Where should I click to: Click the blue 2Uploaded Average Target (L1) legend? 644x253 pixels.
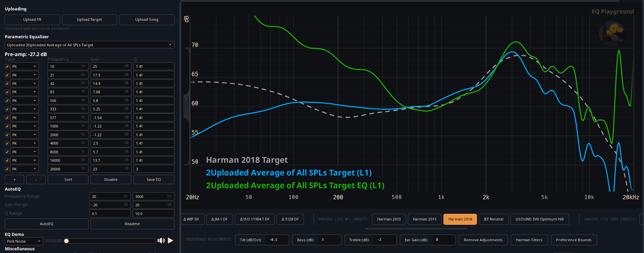pos(289,173)
